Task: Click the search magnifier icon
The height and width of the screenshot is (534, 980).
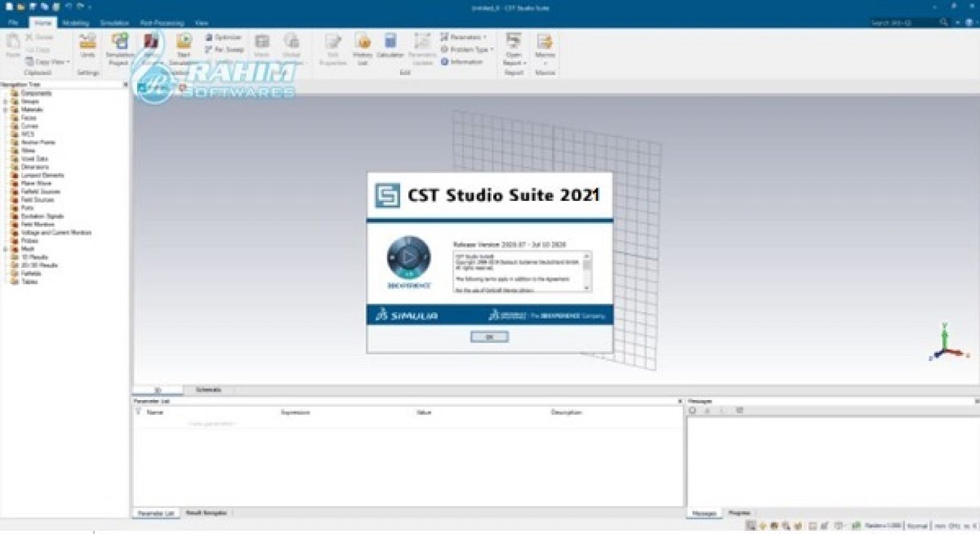Action: pyautogui.click(x=944, y=22)
